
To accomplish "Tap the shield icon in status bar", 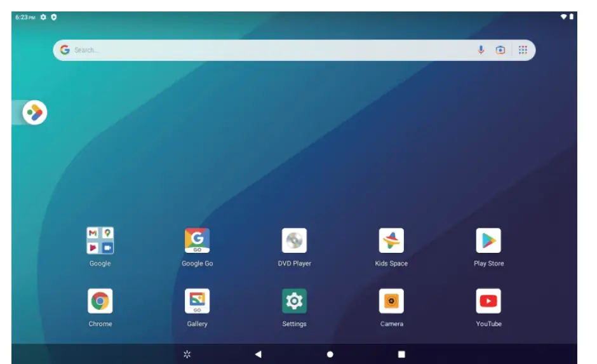I will (x=54, y=17).
